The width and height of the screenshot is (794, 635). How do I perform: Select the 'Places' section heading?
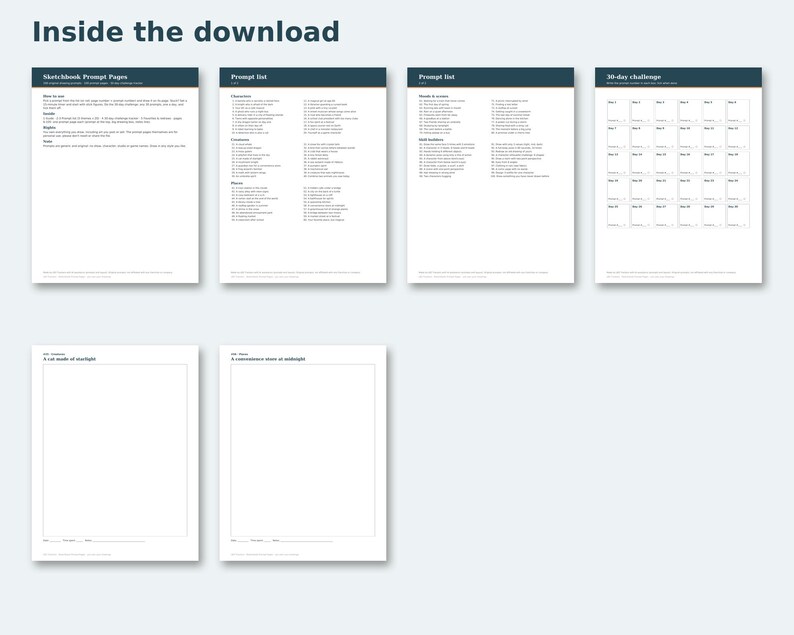[237, 183]
